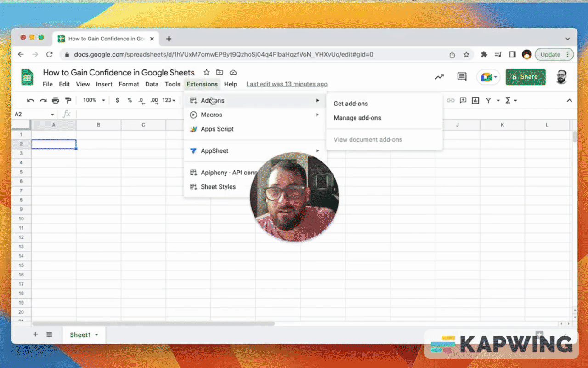Toggle the Chrome side panel icon
This screenshot has height=368, width=588.
[x=512, y=54]
